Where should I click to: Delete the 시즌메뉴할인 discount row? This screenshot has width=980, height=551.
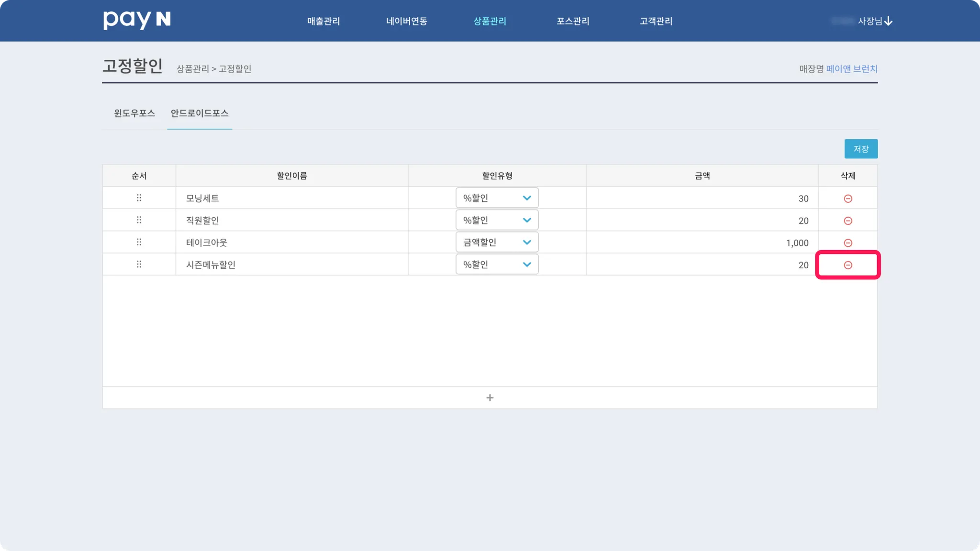(847, 265)
